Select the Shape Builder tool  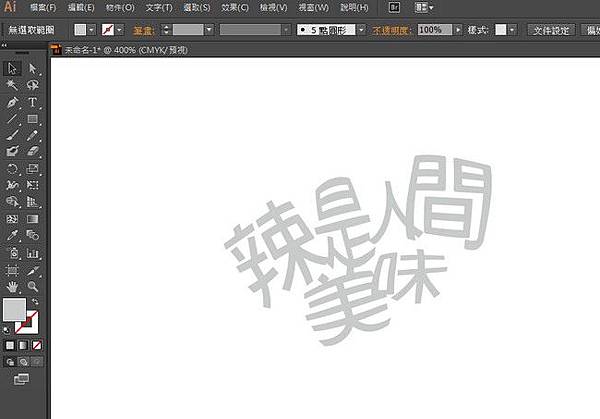12,202
